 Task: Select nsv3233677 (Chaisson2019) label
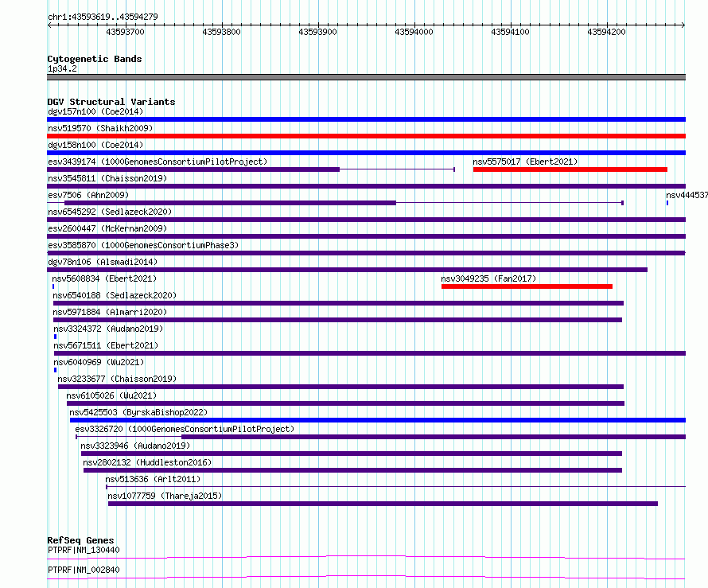[x=117, y=379]
